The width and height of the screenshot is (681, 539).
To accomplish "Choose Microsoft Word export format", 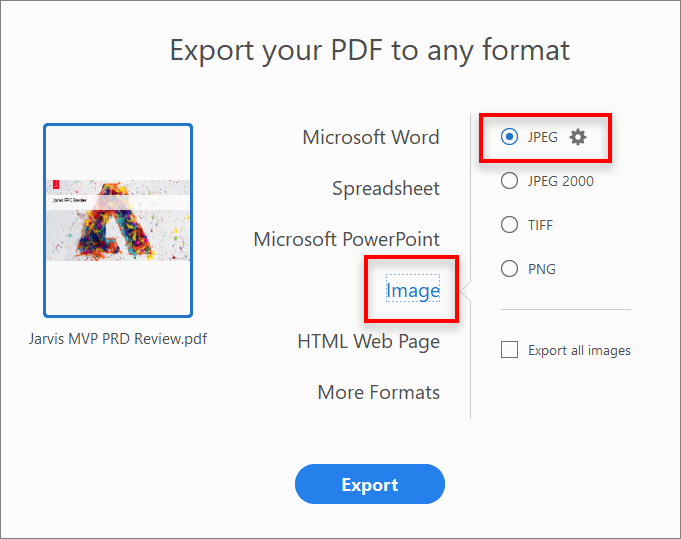I will tap(370, 137).
